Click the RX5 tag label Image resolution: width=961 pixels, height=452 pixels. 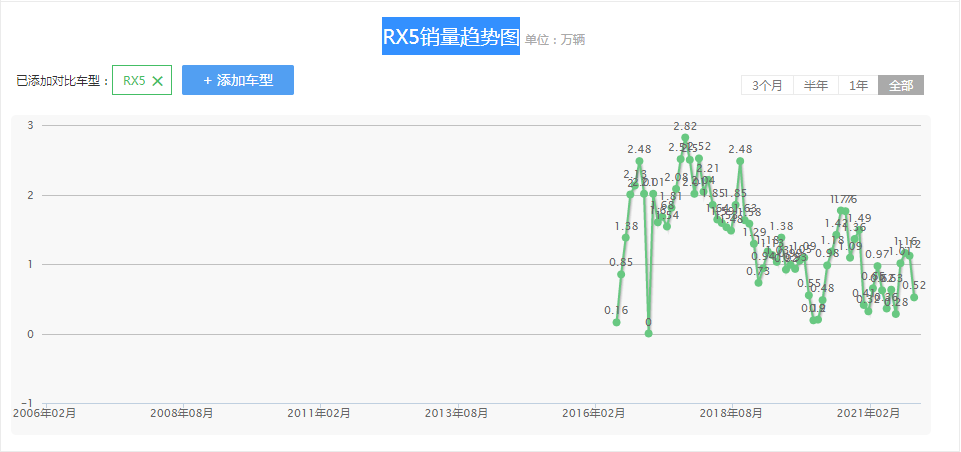click(134, 81)
